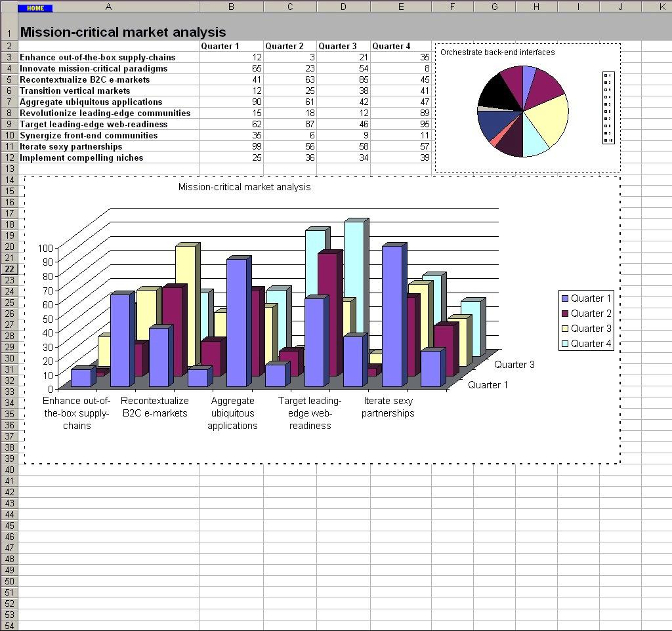Select row 45 header
The height and width of the screenshot is (631, 672).
(9, 525)
